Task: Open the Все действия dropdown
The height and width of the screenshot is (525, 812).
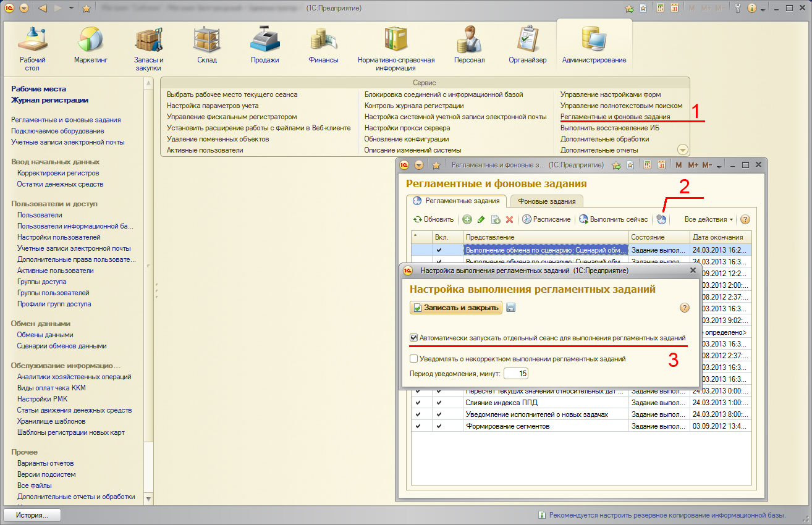Action: 708,219
